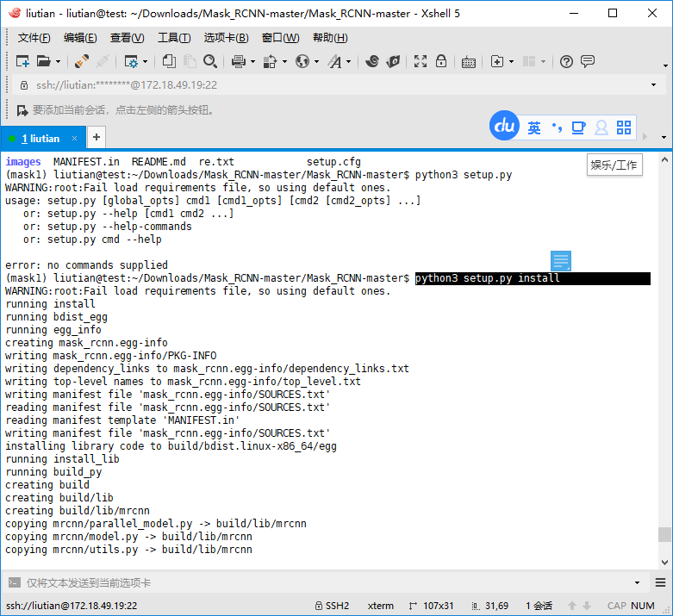Open the 选项卡(B) menu
The image size is (673, 616).
(226, 38)
